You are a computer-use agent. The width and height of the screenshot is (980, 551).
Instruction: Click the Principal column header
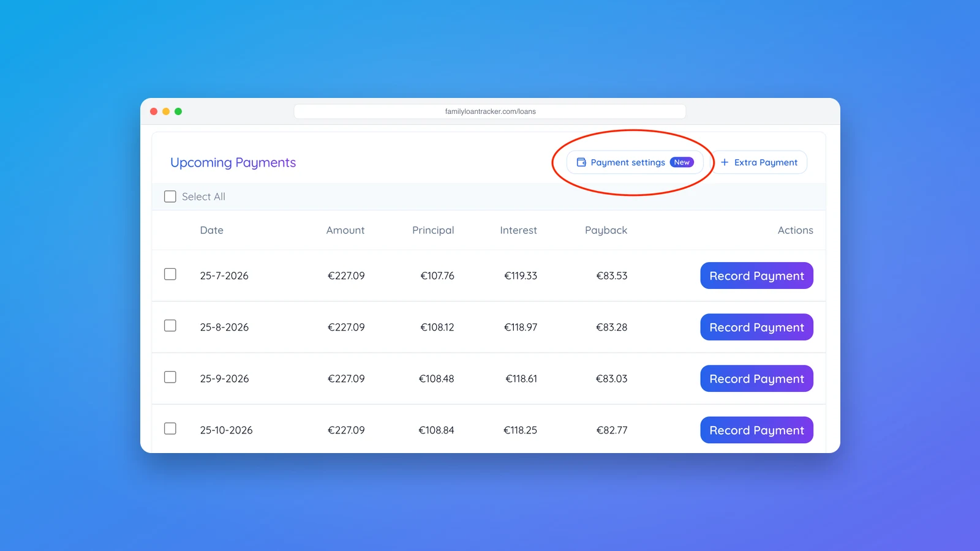pos(433,230)
